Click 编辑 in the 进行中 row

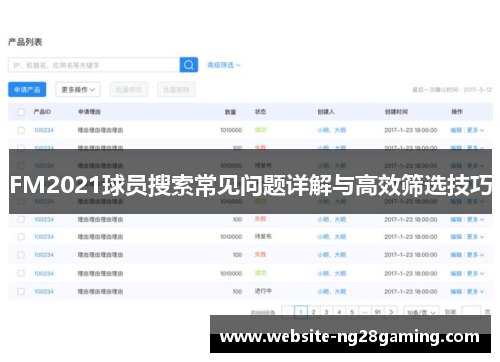tap(456, 291)
